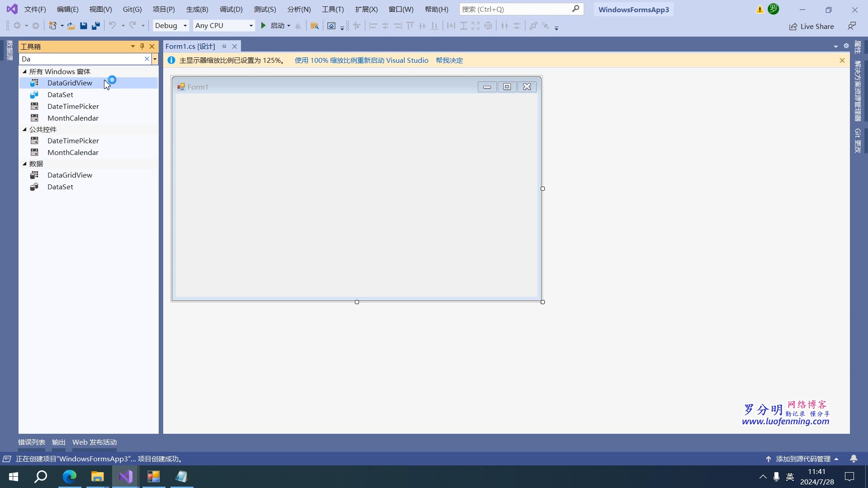This screenshot has width=868, height=488.
Task: Open Microsoft Edge from the taskbar
Action: pos(69,477)
